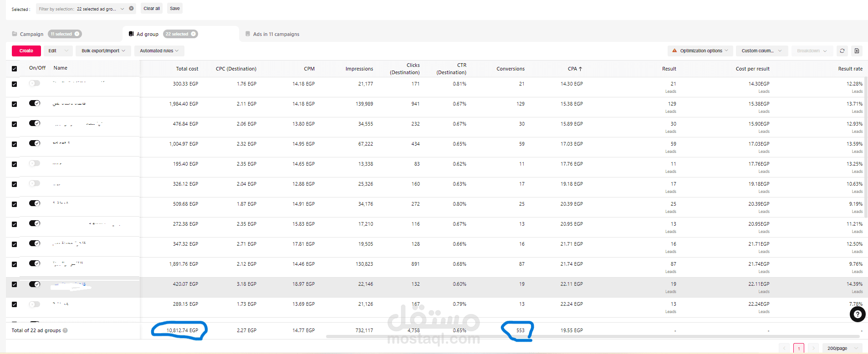Click info icon beside Total of 22 ad groups
This screenshot has width=868, height=354.
coord(65,330)
